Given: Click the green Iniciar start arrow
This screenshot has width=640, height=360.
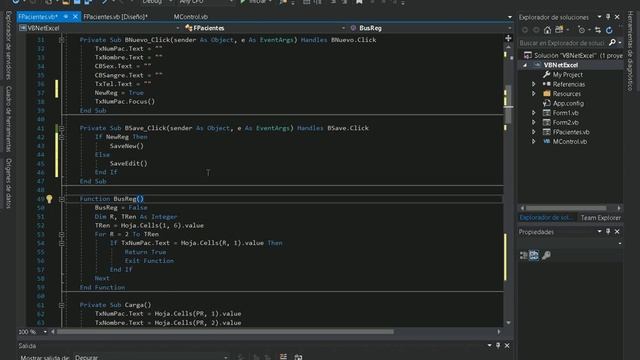Looking at the screenshot, I should tap(243, 2).
